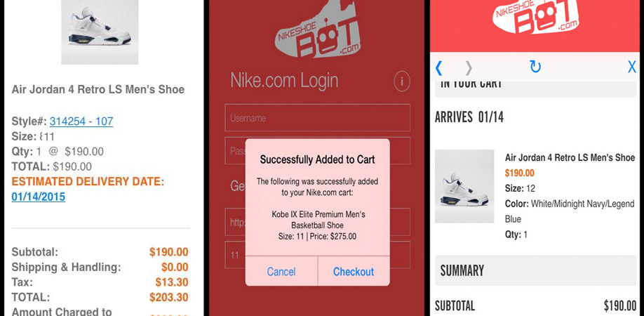644x316 pixels.
Task: Reload the cart page with refresh icon
Action: click(x=535, y=67)
